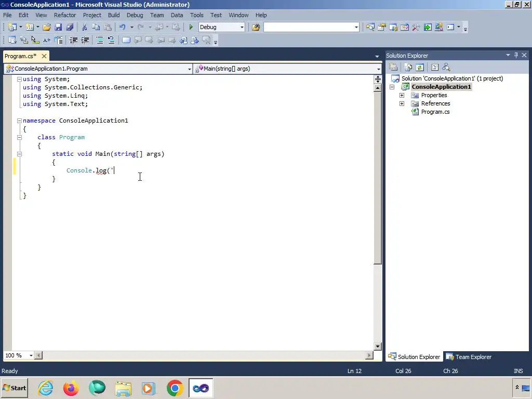
Task: Open the Build menu
Action: (114, 15)
